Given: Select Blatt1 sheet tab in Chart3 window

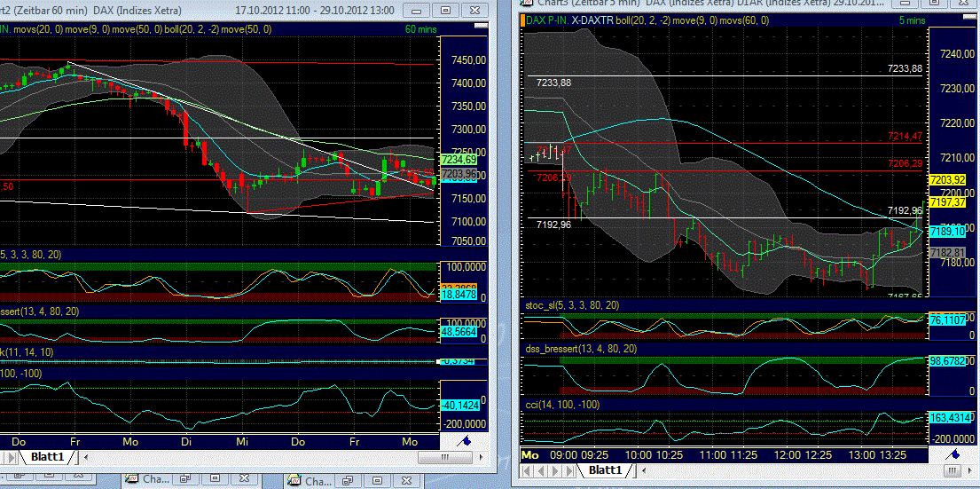Looking at the screenshot, I should tap(605, 469).
